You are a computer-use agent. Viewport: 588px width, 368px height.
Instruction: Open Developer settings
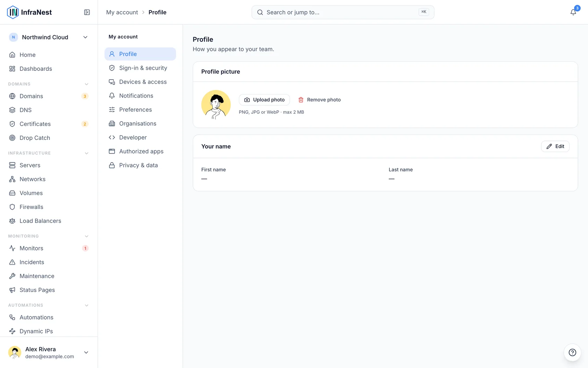(x=140, y=137)
